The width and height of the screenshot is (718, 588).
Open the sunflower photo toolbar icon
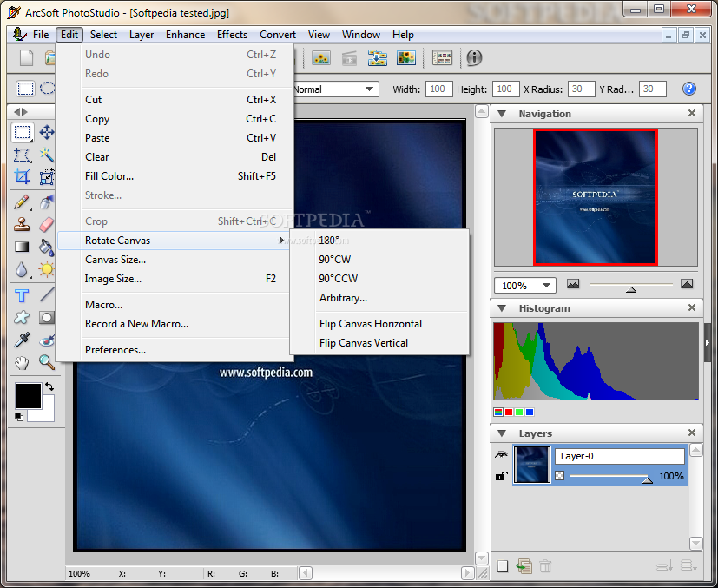click(x=321, y=57)
